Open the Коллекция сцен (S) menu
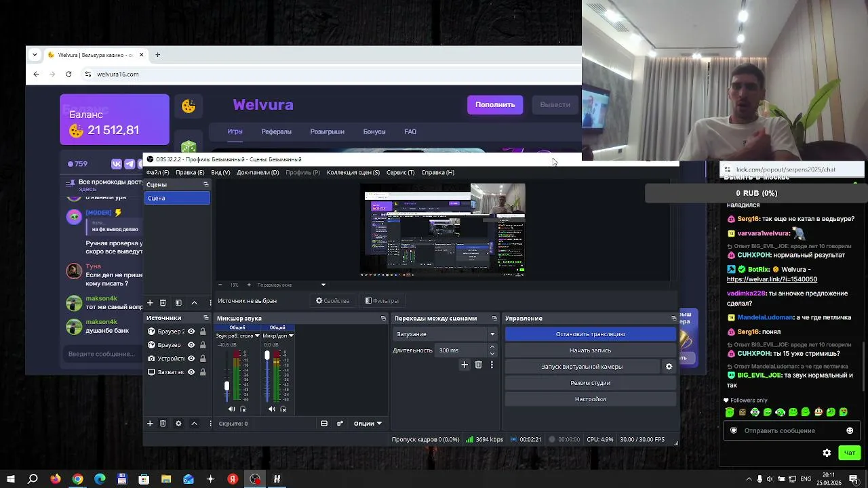Viewport: 868px width, 488px height. pyautogui.click(x=353, y=172)
